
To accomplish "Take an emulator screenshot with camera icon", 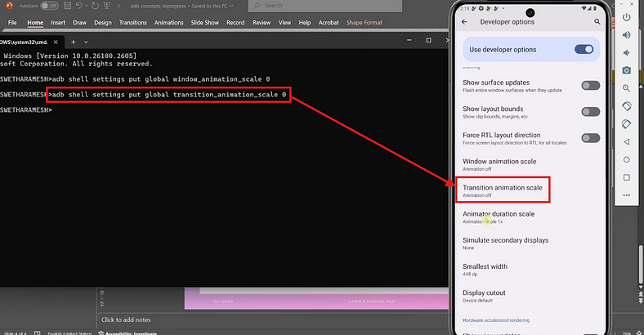I will pos(626,70).
